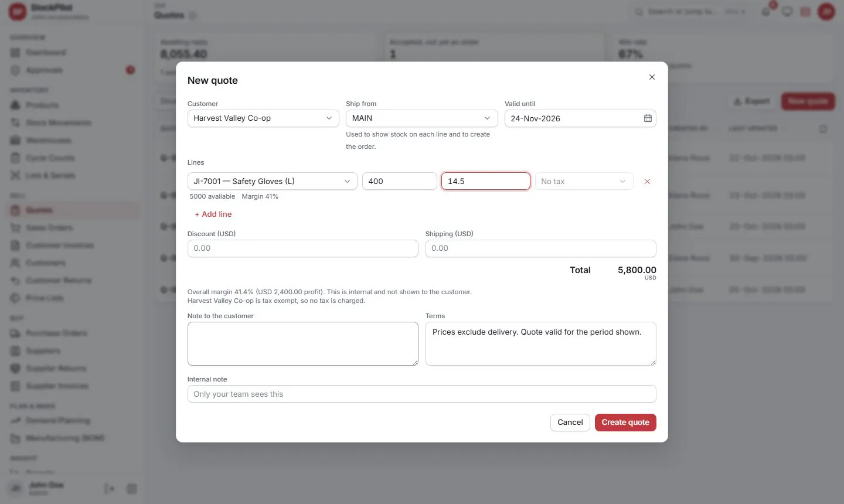Close the New quote dialog with X
The height and width of the screenshot is (504, 844).
pyautogui.click(x=652, y=77)
